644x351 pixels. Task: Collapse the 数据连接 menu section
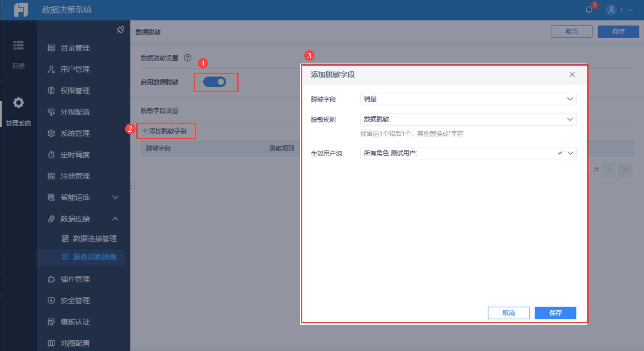[x=115, y=219]
